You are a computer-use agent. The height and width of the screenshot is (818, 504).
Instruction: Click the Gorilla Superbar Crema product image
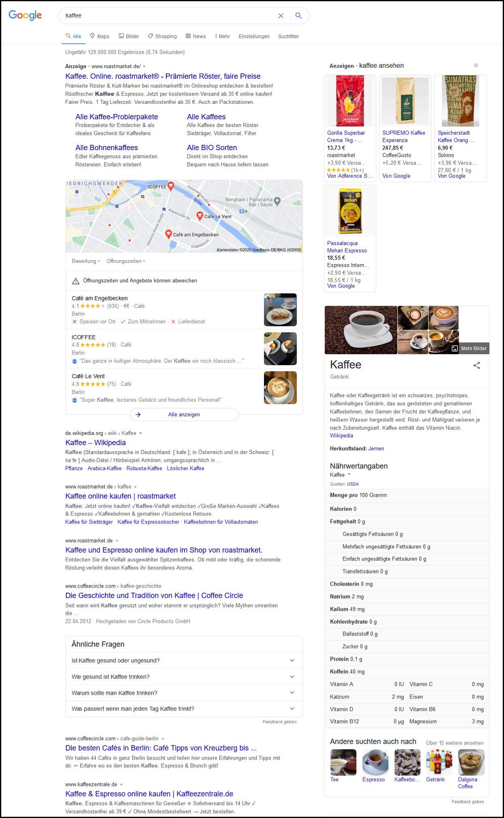coord(350,101)
